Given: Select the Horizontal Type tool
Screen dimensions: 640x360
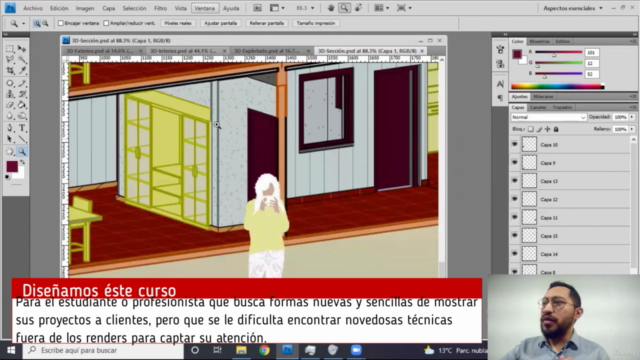Looking at the screenshot, I should 22,128.
